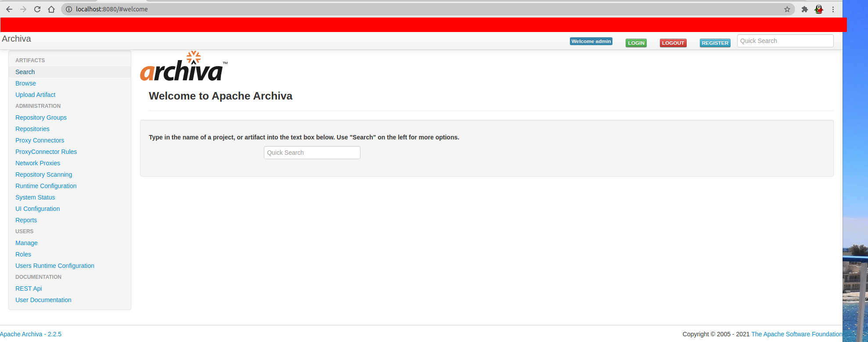Click the ADMINISTRATION section header
The width and height of the screenshot is (868, 342).
38,106
